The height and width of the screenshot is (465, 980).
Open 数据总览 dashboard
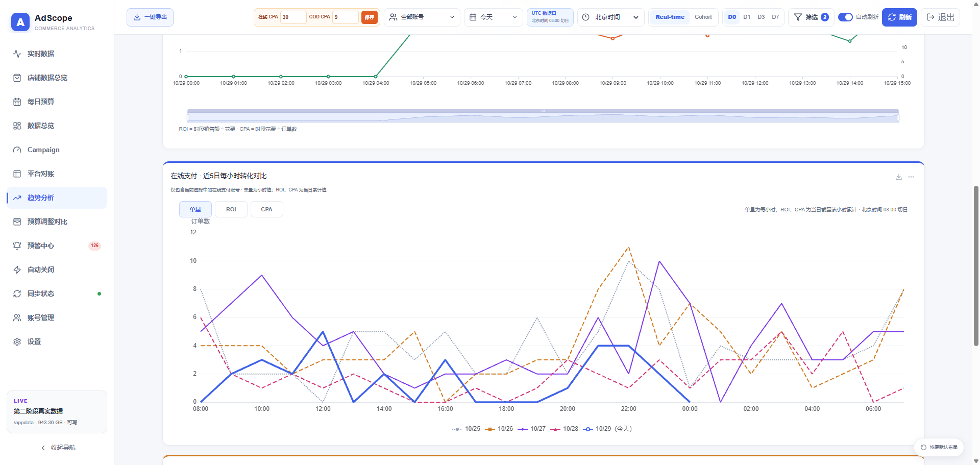click(x=57, y=126)
